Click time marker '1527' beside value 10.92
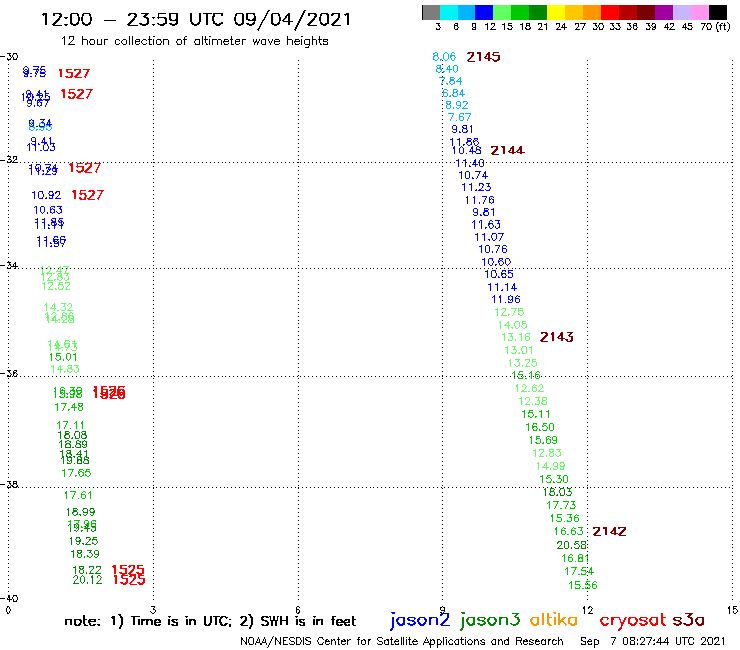This screenshot has height=650, width=740. point(87,195)
